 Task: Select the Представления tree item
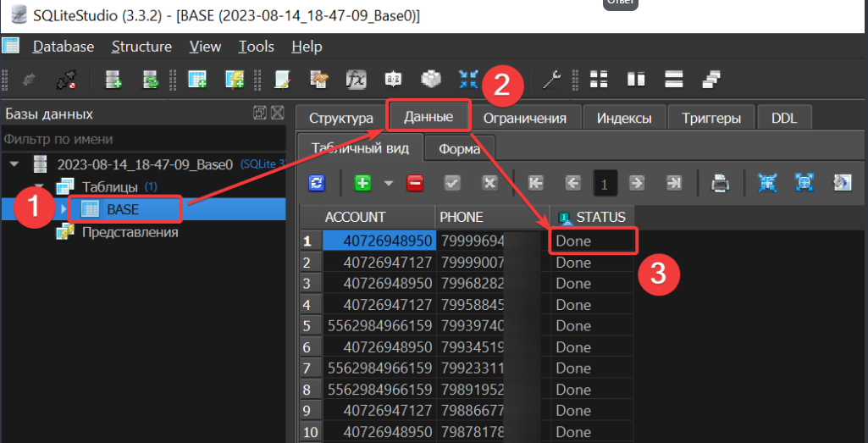[130, 231]
